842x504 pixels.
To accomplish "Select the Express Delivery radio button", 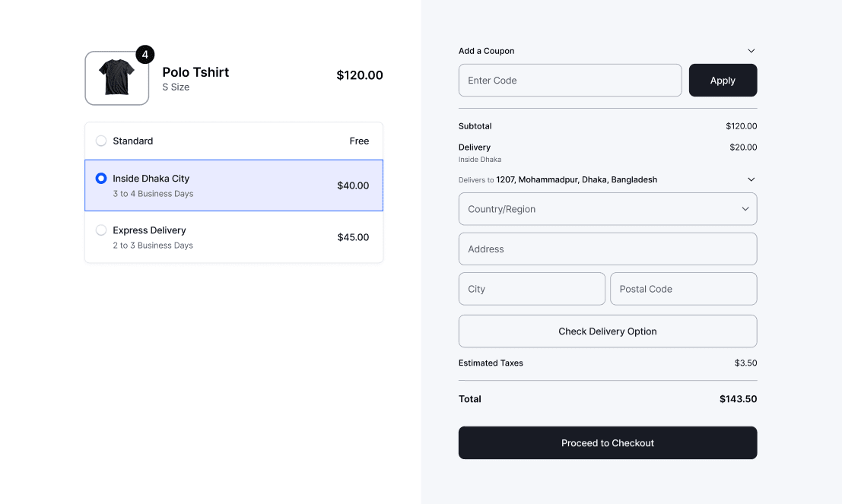I will 101,230.
